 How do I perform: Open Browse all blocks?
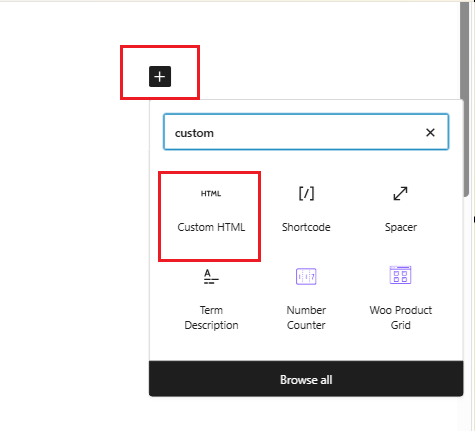306,379
